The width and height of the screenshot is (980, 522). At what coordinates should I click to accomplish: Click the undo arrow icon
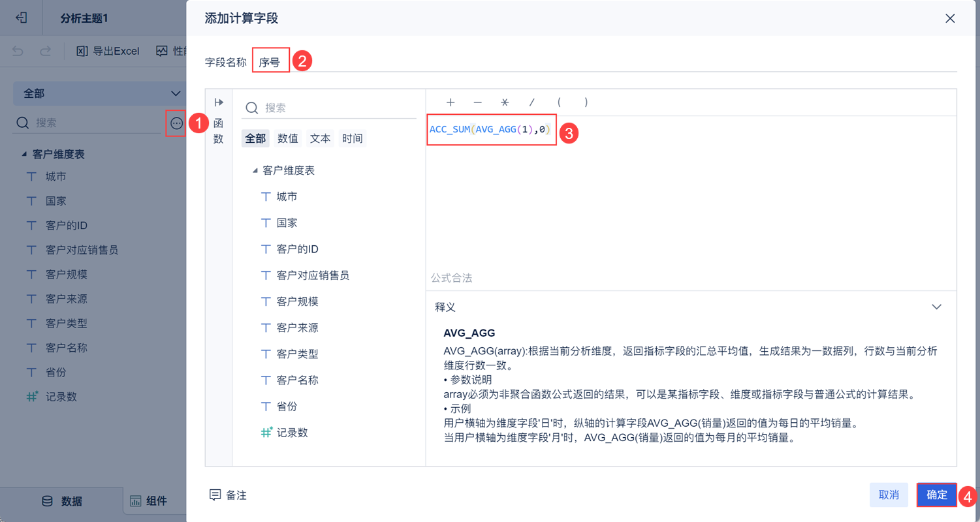(18, 51)
